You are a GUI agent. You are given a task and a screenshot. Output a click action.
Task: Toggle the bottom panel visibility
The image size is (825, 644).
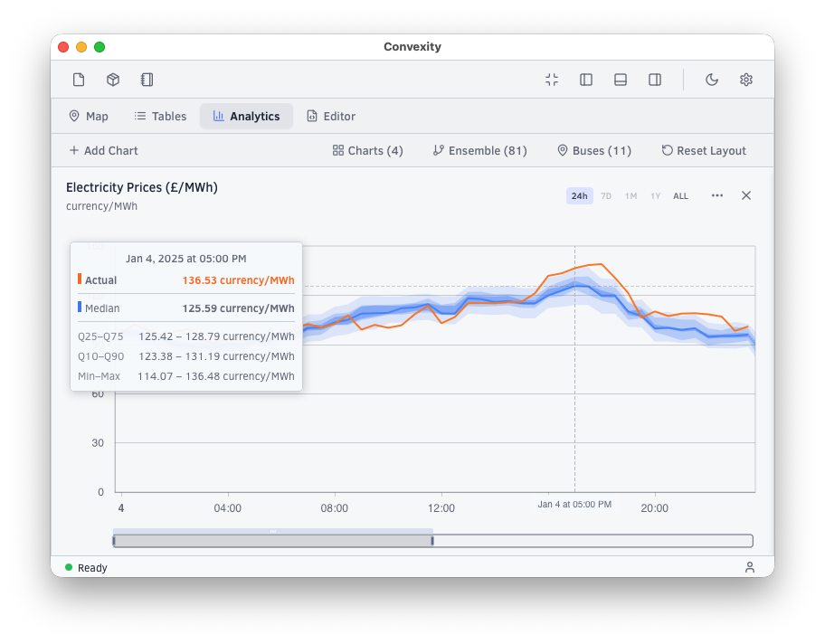tap(621, 80)
